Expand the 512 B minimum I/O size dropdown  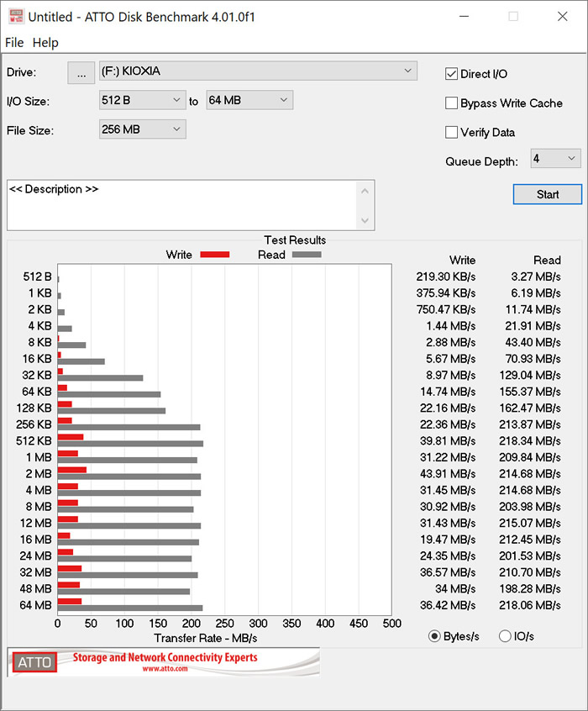pos(142,101)
